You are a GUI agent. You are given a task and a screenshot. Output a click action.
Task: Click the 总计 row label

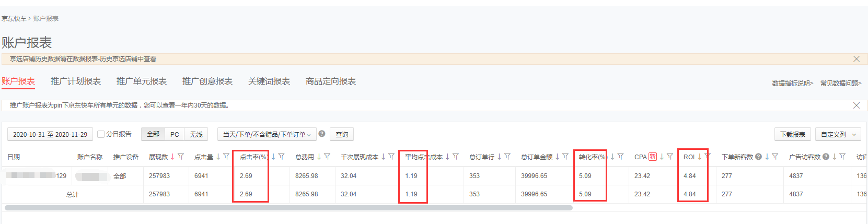point(73,194)
